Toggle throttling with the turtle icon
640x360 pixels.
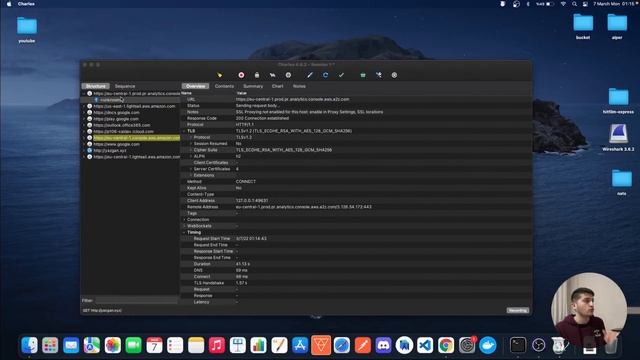pos(272,75)
